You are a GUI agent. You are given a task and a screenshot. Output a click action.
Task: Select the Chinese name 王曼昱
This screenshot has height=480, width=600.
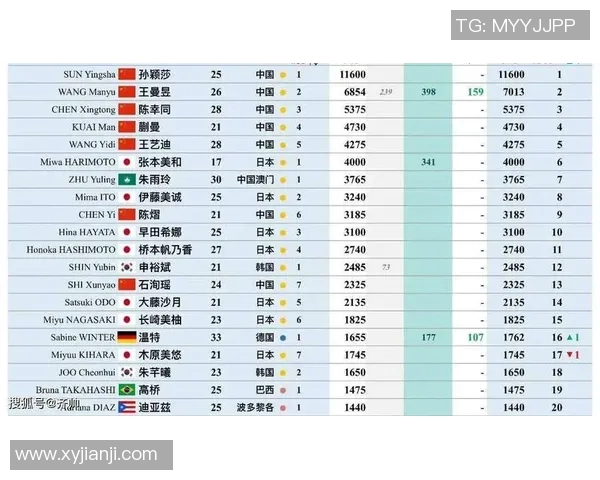[x=155, y=92]
